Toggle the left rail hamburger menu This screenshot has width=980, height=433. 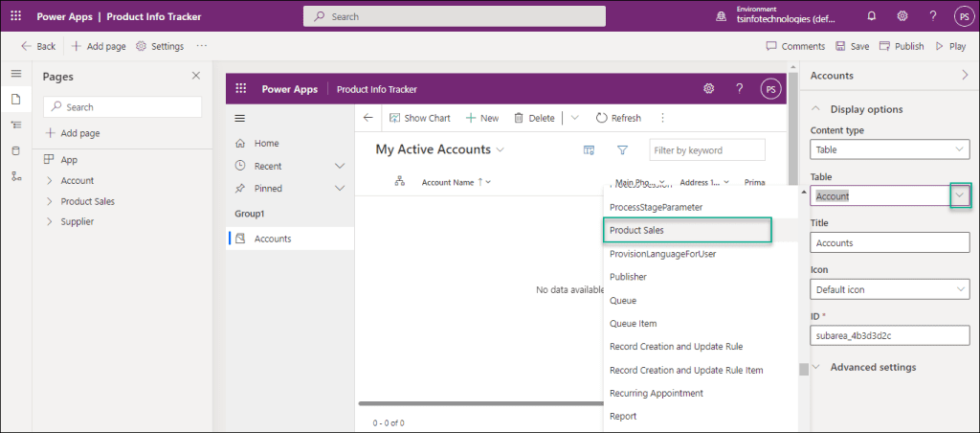16,74
